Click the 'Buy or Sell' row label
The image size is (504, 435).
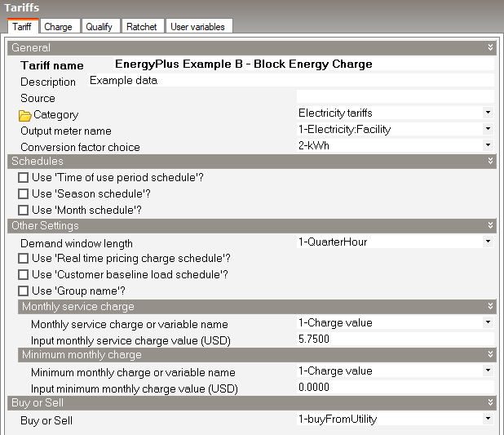[46, 421]
